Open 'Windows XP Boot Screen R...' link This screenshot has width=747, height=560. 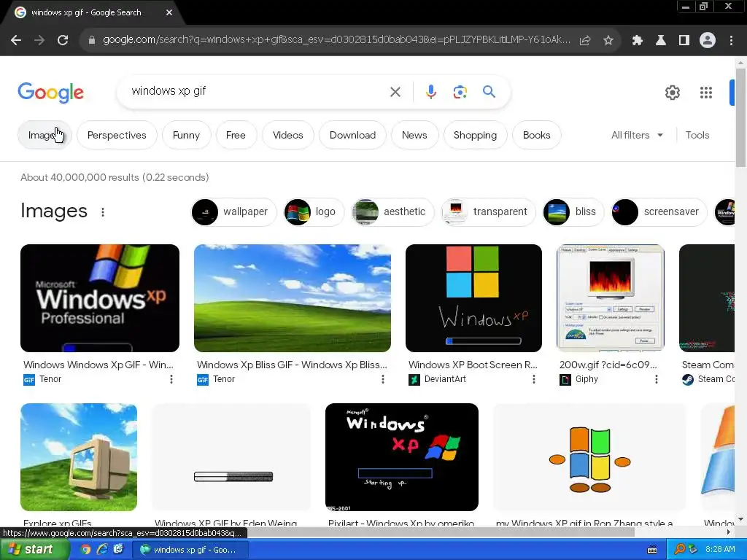pos(473,365)
